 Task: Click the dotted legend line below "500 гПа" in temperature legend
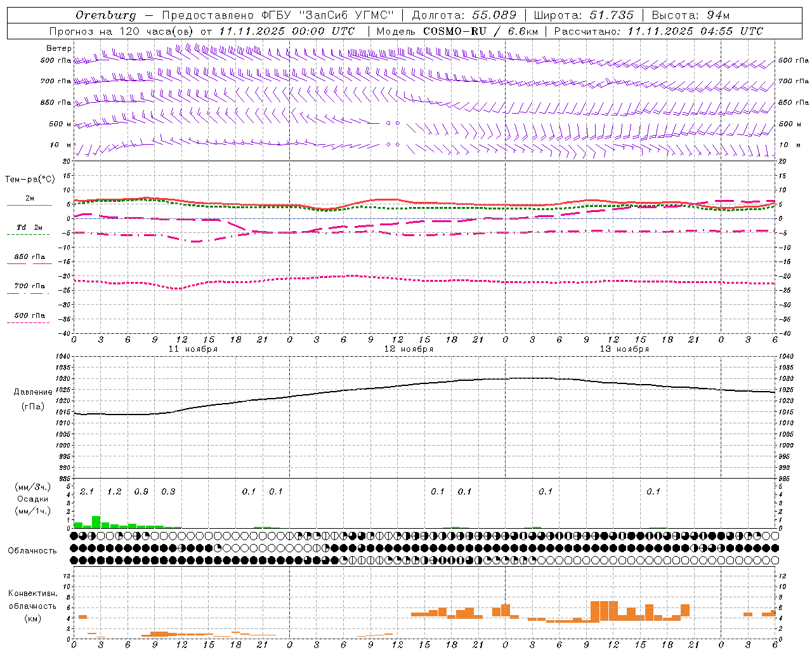click(28, 322)
